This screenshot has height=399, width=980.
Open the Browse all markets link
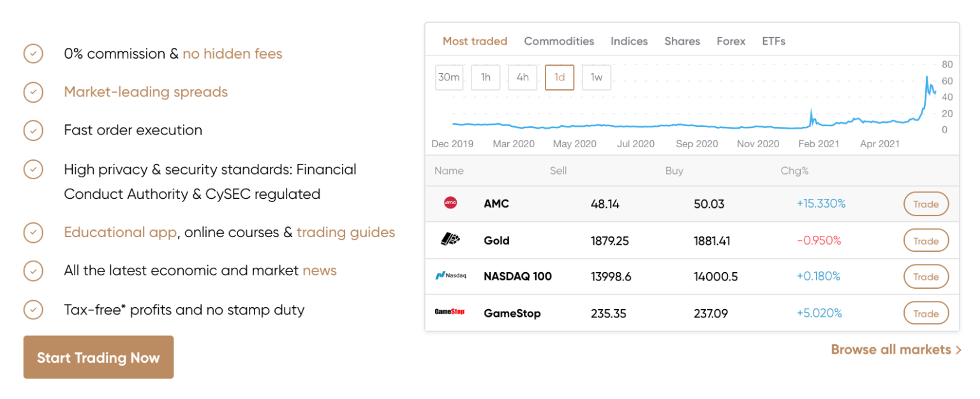point(895,349)
